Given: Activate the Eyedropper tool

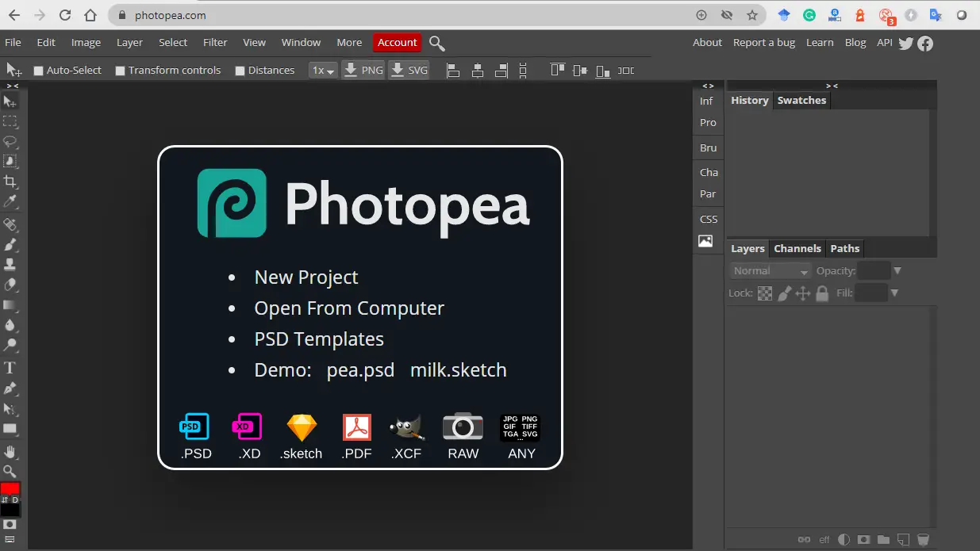Looking at the screenshot, I should pos(10,202).
